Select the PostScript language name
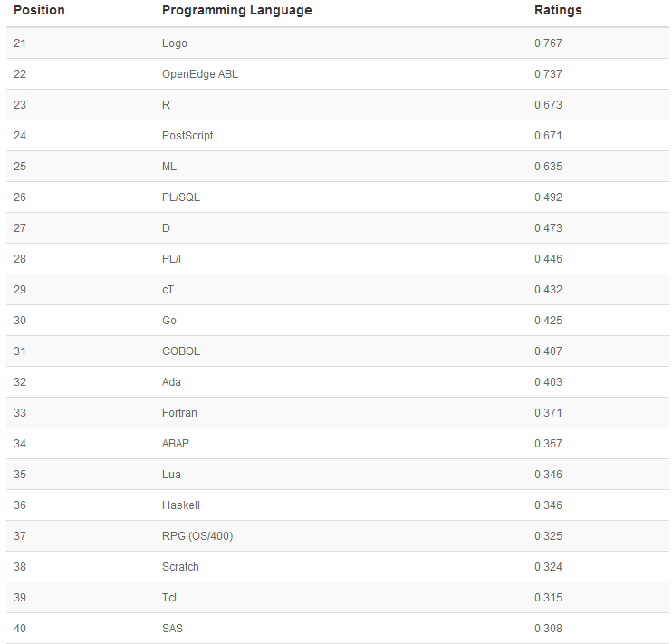 pos(187,136)
